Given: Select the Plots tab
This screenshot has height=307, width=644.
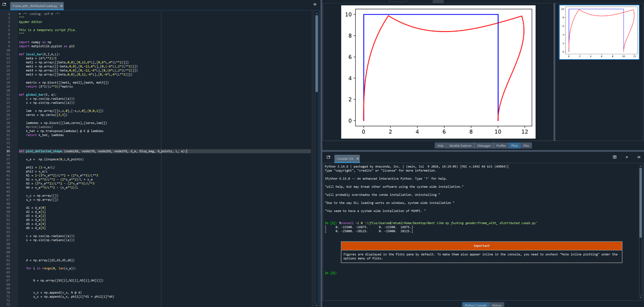Looking at the screenshot, I should tap(514, 146).
